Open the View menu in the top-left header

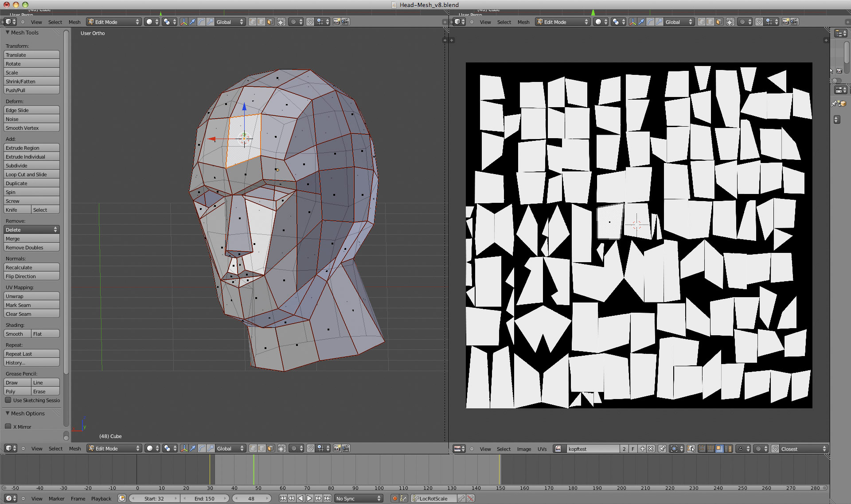coord(36,22)
